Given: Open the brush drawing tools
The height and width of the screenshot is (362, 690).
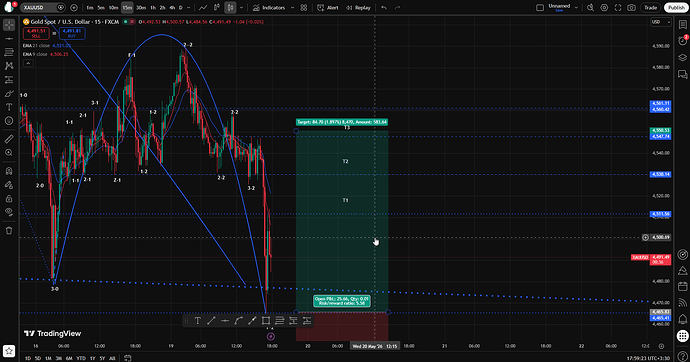Looking at the screenshot, I should coord(9,93).
